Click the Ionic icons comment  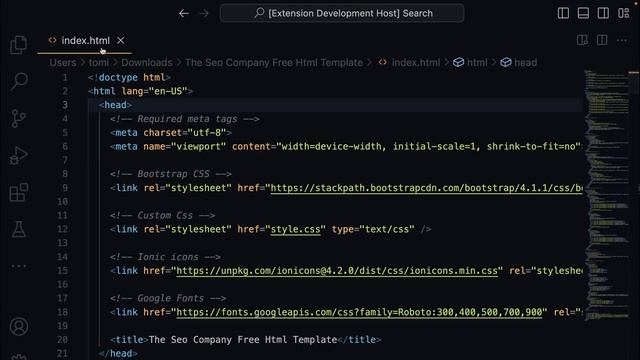[165, 257]
